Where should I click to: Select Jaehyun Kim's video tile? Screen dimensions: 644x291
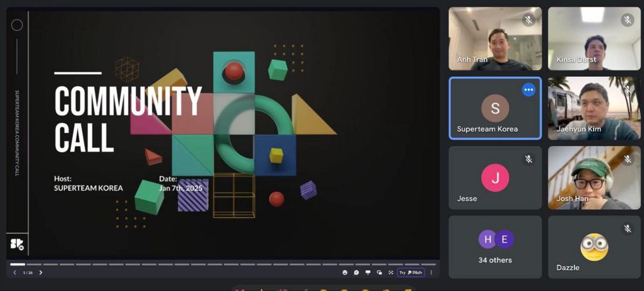coord(594,108)
